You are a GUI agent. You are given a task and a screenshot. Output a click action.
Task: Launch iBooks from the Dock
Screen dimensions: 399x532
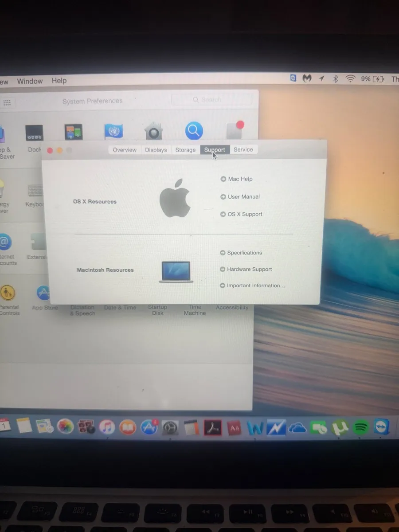click(128, 427)
